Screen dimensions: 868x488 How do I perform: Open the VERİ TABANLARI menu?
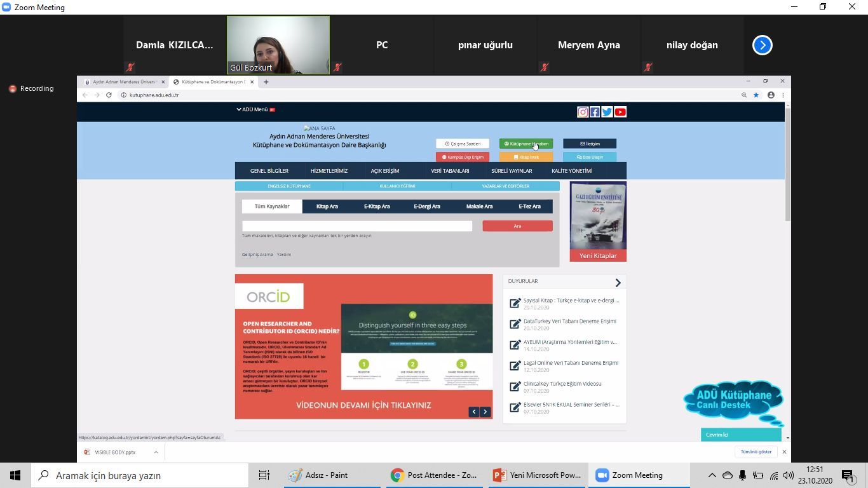pyautogui.click(x=450, y=171)
